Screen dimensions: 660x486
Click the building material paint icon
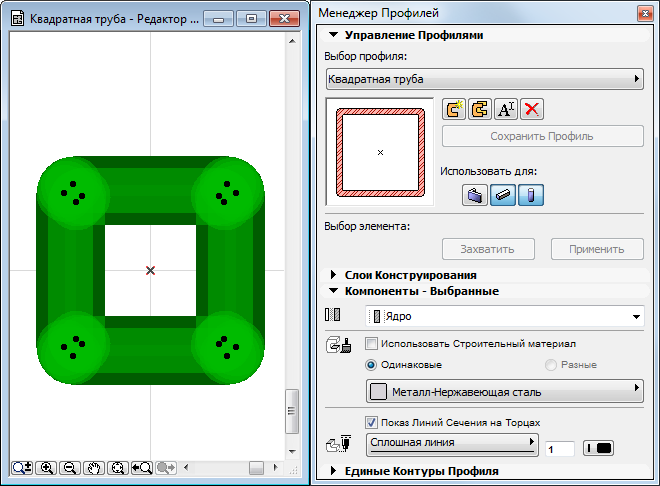point(339,345)
